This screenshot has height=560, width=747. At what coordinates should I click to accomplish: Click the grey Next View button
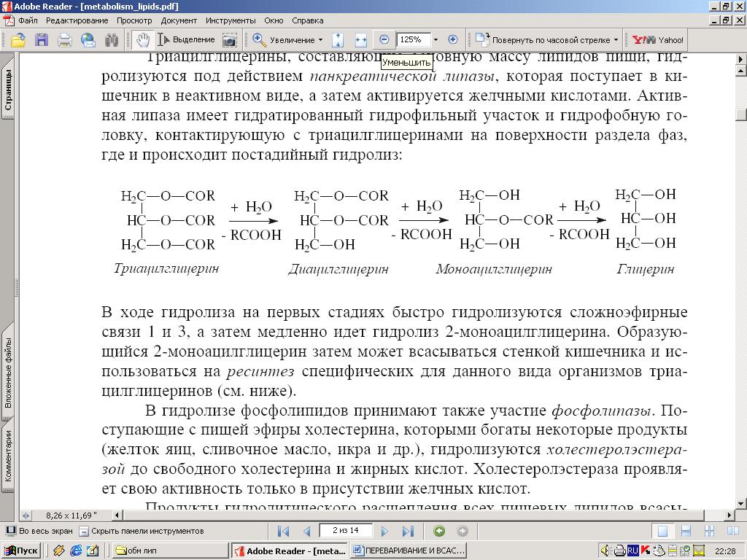point(462,531)
